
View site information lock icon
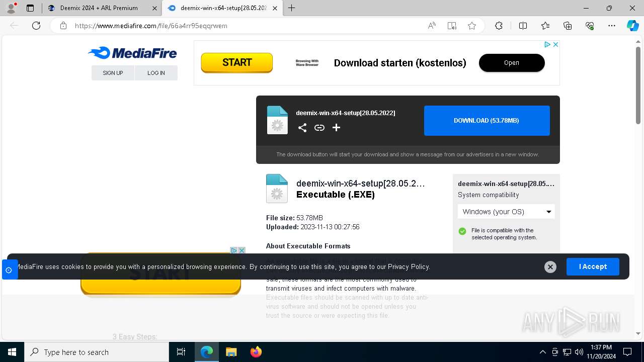tap(63, 26)
